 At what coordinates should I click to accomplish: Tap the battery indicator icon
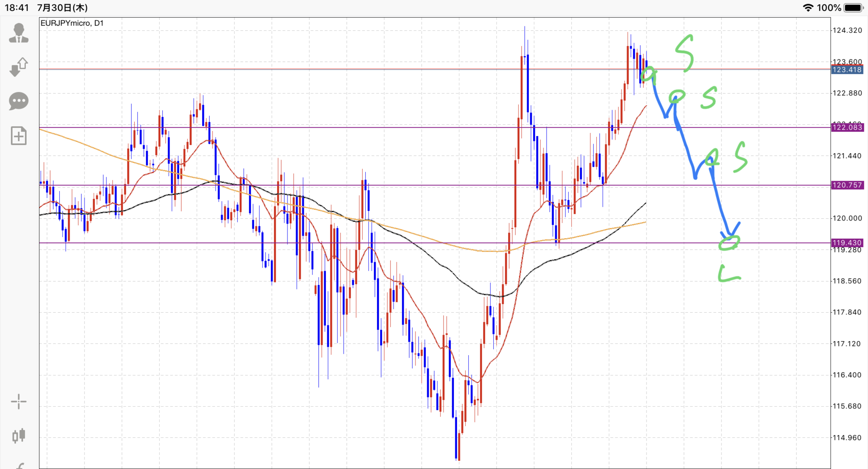[x=854, y=8]
